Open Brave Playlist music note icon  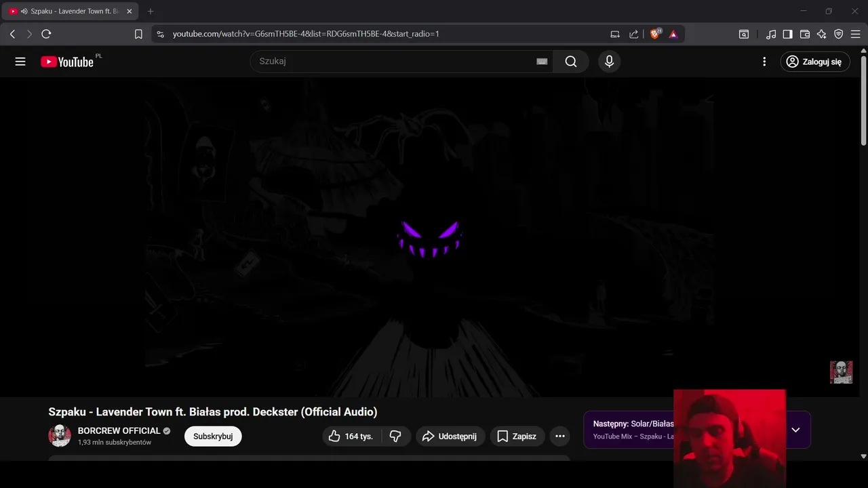[771, 34]
